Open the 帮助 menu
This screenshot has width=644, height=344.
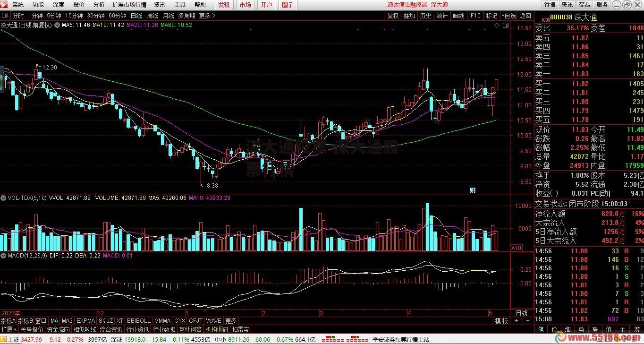(200, 4)
